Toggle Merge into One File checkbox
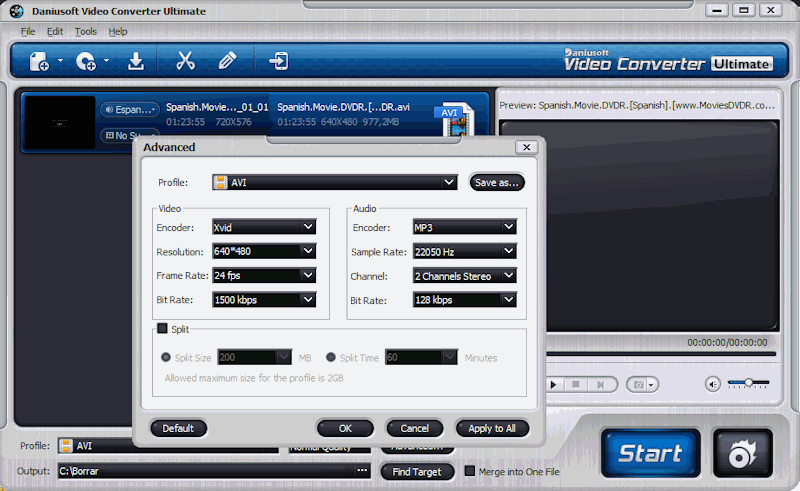 [x=470, y=471]
